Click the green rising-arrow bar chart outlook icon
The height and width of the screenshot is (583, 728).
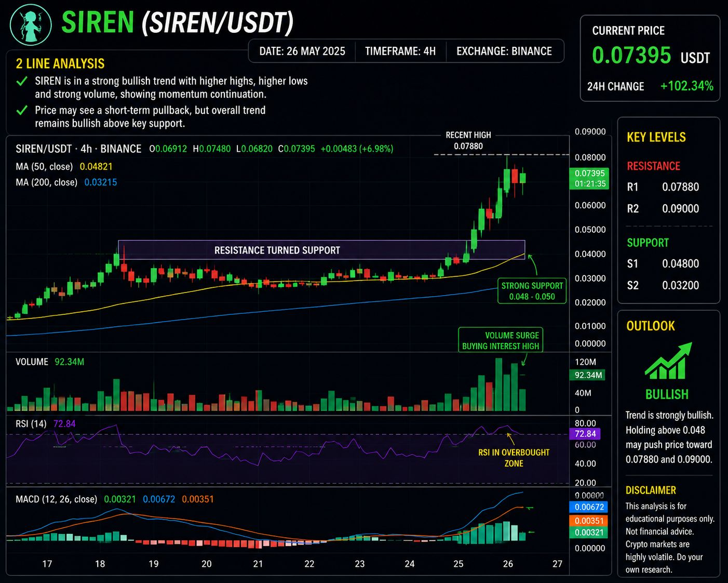[668, 360]
